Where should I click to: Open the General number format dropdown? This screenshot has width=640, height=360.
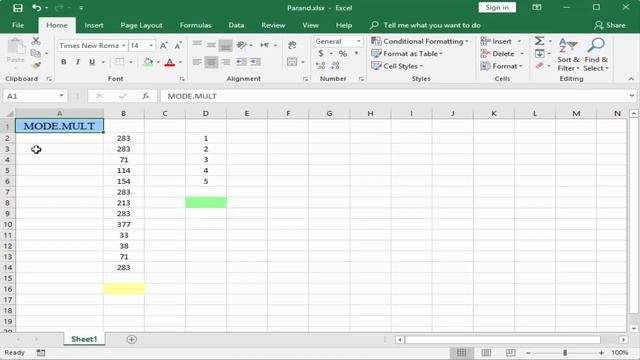pos(358,41)
